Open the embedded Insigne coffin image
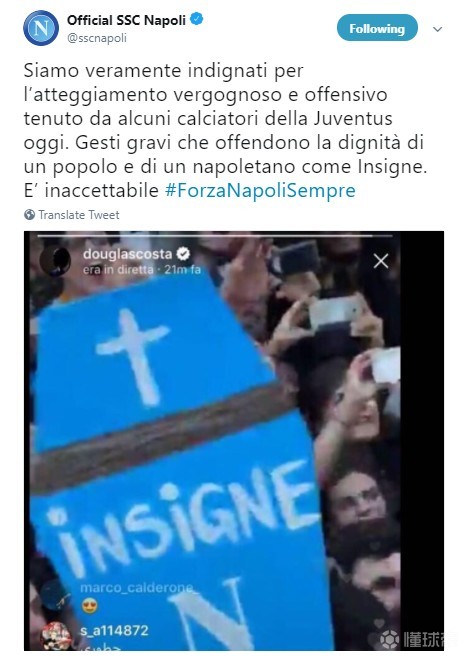Viewport: 468px width, 659px height. pos(234,440)
